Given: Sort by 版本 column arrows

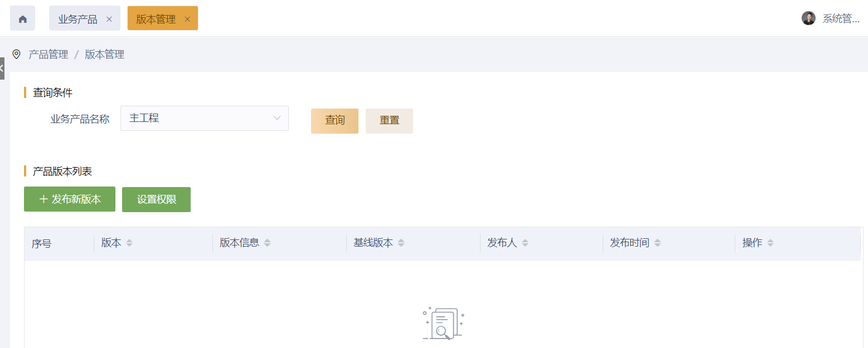Looking at the screenshot, I should coord(129,243).
